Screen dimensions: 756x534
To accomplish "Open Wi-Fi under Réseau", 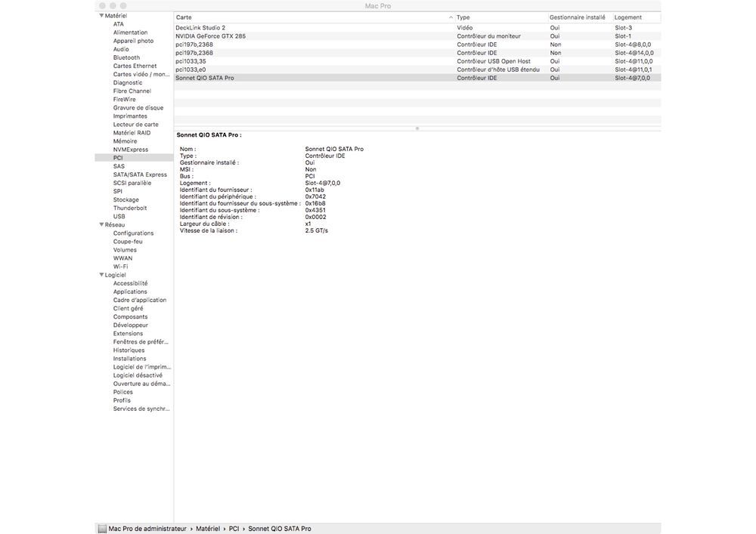I will (x=120, y=267).
